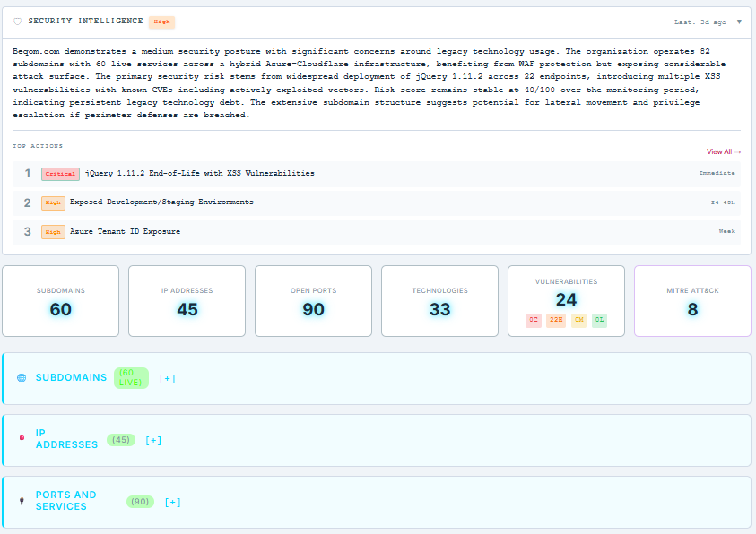Image resolution: width=756 pixels, height=534 pixels.
Task: Click the High severity badge in header
Action: (161, 21)
